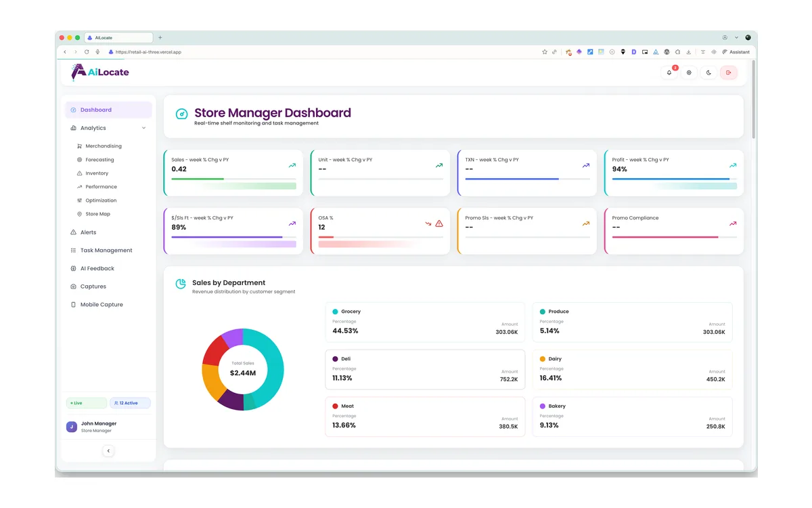Open Forecasting page
The width and height of the screenshot is (812, 508).
click(99, 160)
